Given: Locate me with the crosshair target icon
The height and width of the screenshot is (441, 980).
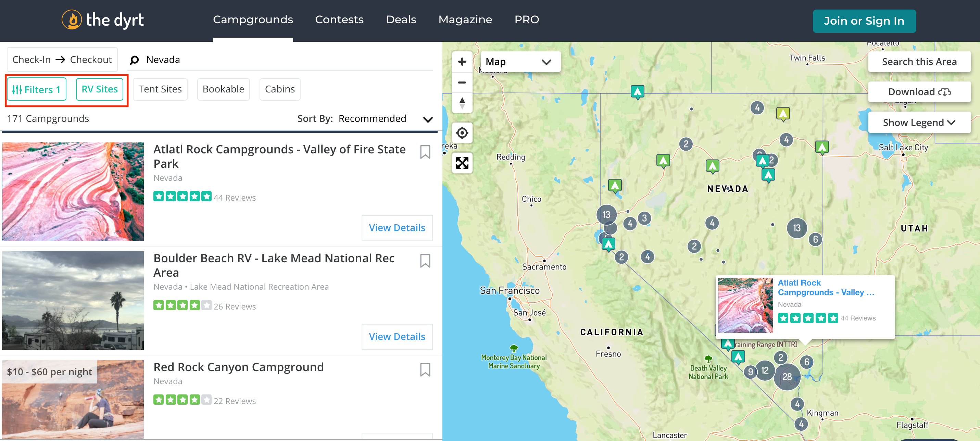Looking at the screenshot, I should 462,133.
